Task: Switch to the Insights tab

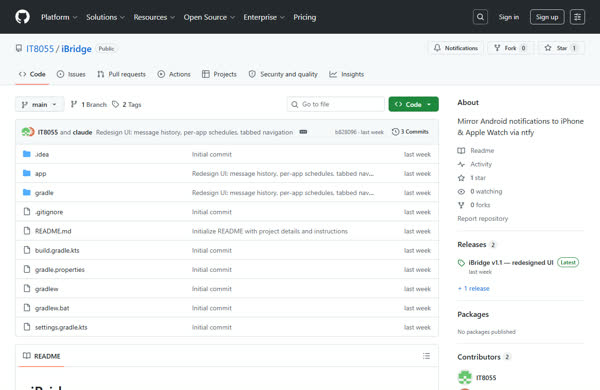Action: [x=347, y=74]
